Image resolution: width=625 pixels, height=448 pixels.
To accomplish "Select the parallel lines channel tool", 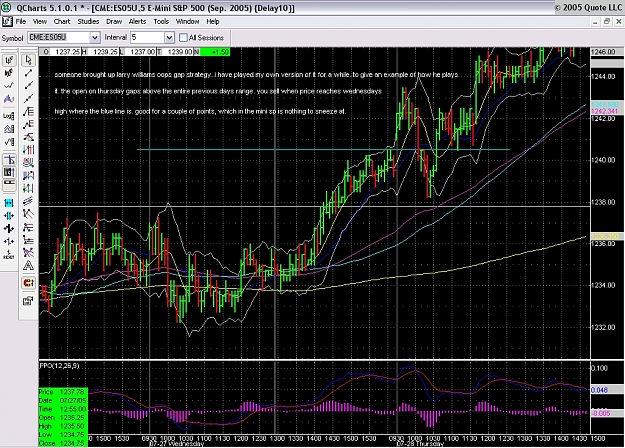I will pos(28,201).
